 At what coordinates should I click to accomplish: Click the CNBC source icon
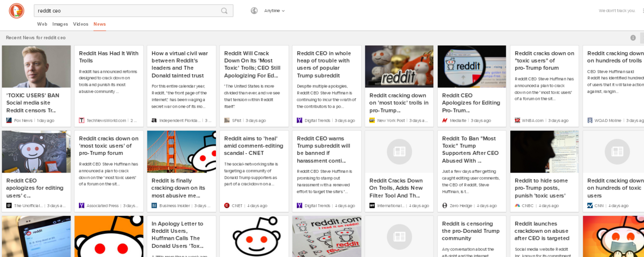(x=517, y=205)
